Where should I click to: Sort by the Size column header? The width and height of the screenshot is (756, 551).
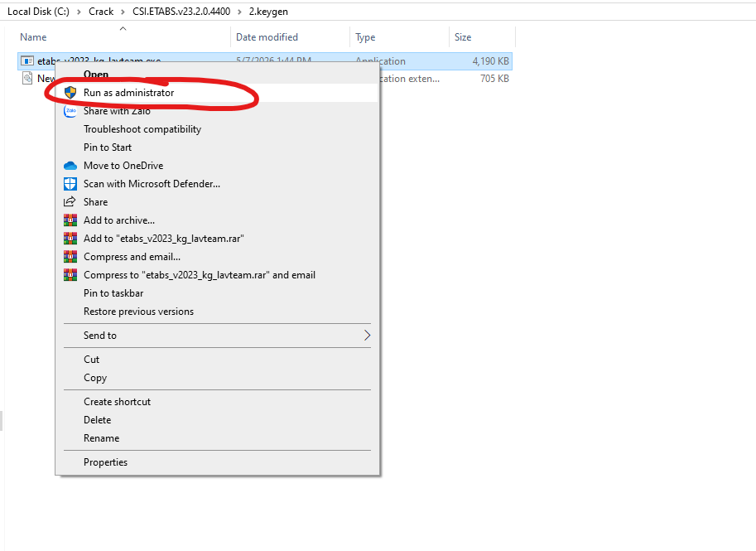tap(463, 37)
